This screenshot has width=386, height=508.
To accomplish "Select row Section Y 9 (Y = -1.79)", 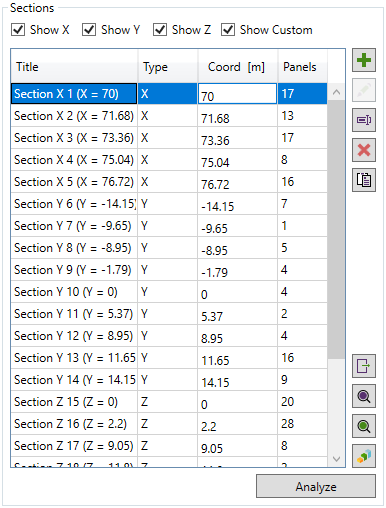I will pyautogui.click(x=169, y=270).
